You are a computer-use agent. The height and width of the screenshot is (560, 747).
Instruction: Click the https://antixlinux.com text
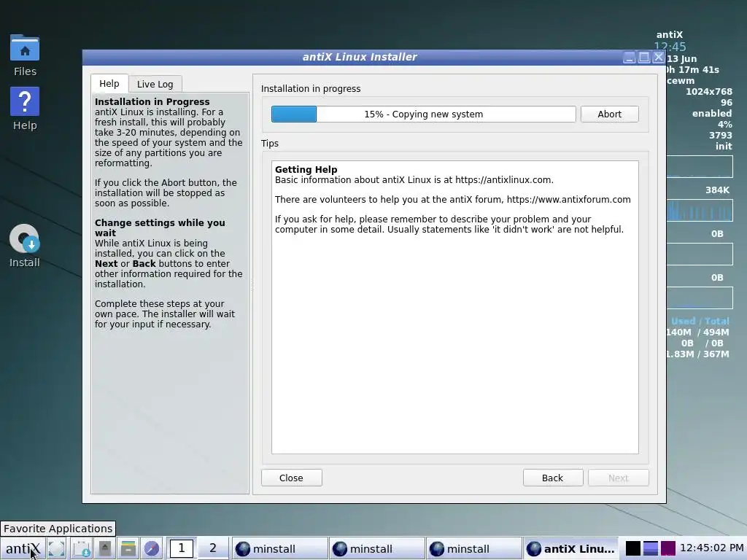click(x=503, y=180)
